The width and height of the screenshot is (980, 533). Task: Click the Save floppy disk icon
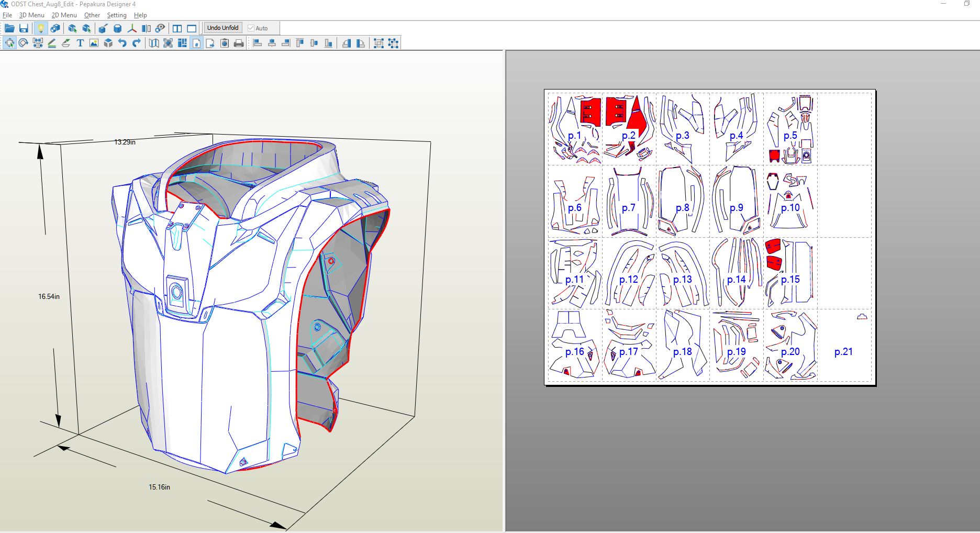(24, 28)
